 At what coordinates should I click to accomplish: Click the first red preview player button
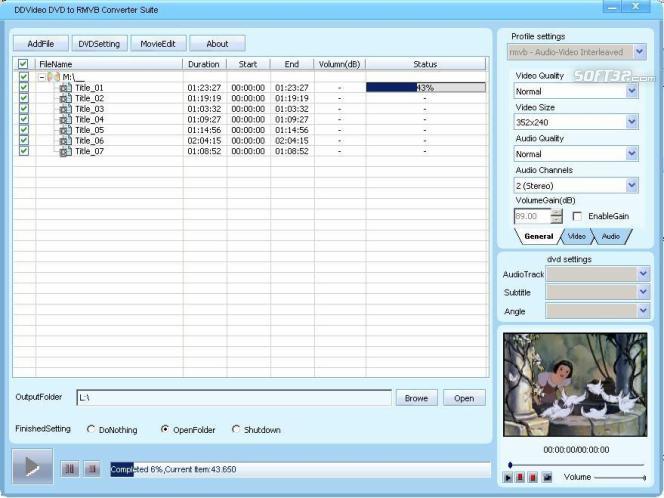pyautogui.click(x=520, y=477)
